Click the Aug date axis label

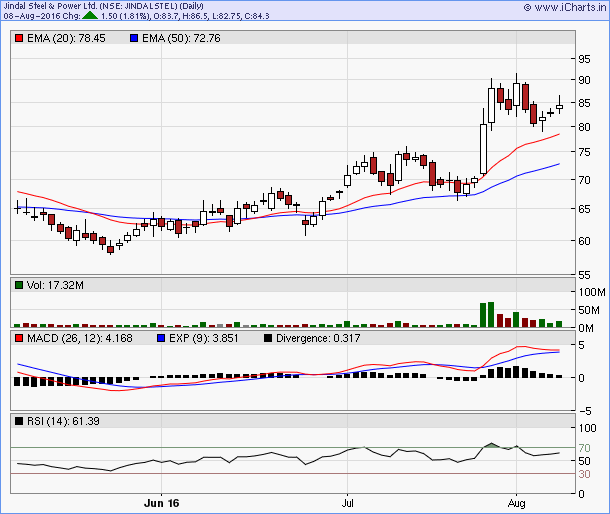[x=516, y=503]
